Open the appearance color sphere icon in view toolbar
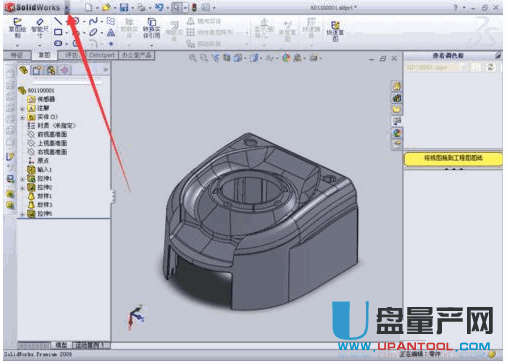The image size is (506, 363). coord(286,58)
